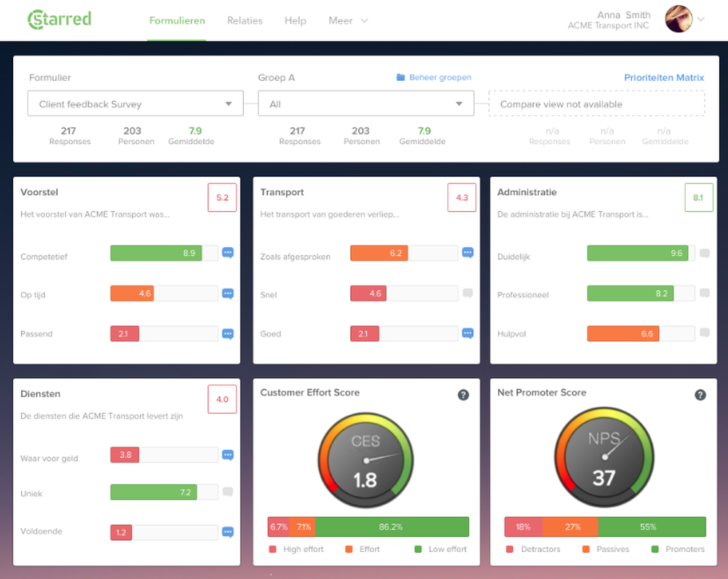728x579 pixels.
Task: Go to the Relaties tab
Action: pyautogui.click(x=245, y=21)
